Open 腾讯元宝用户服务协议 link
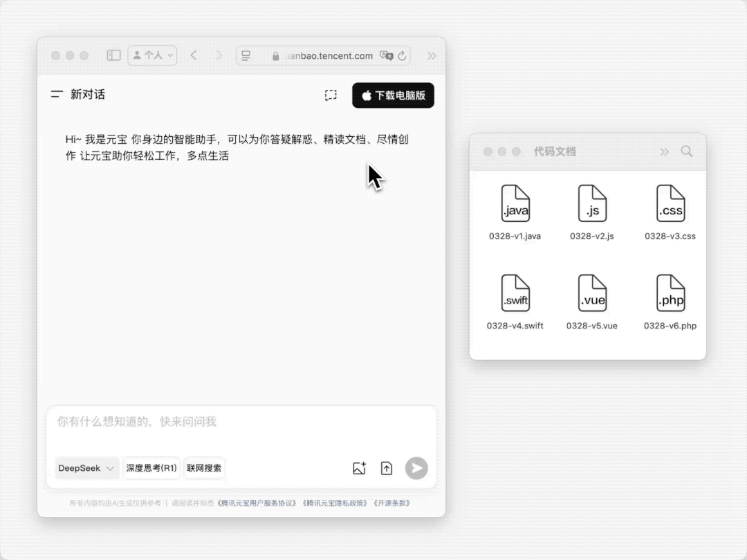The width and height of the screenshot is (747, 560). pyautogui.click(x=257, y=503)
